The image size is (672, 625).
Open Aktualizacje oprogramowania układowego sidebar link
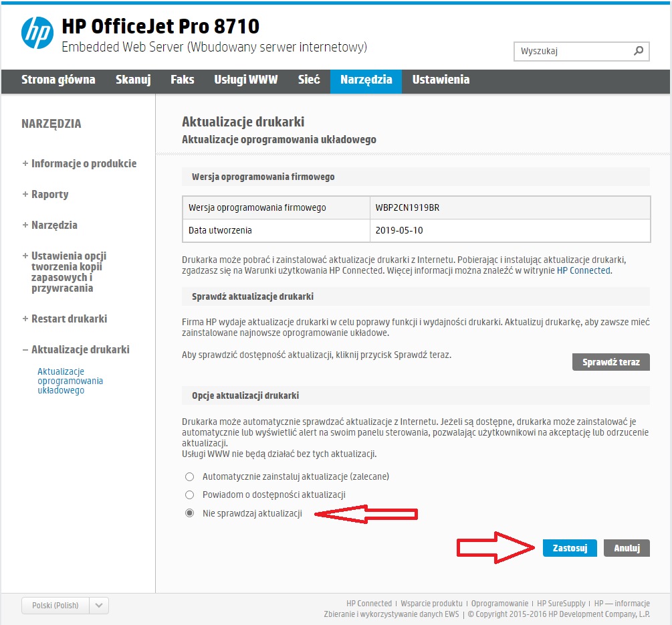(70, 381)
